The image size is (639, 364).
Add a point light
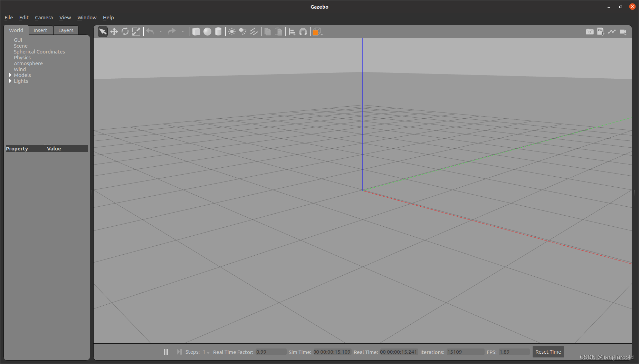tap(232, 32)
